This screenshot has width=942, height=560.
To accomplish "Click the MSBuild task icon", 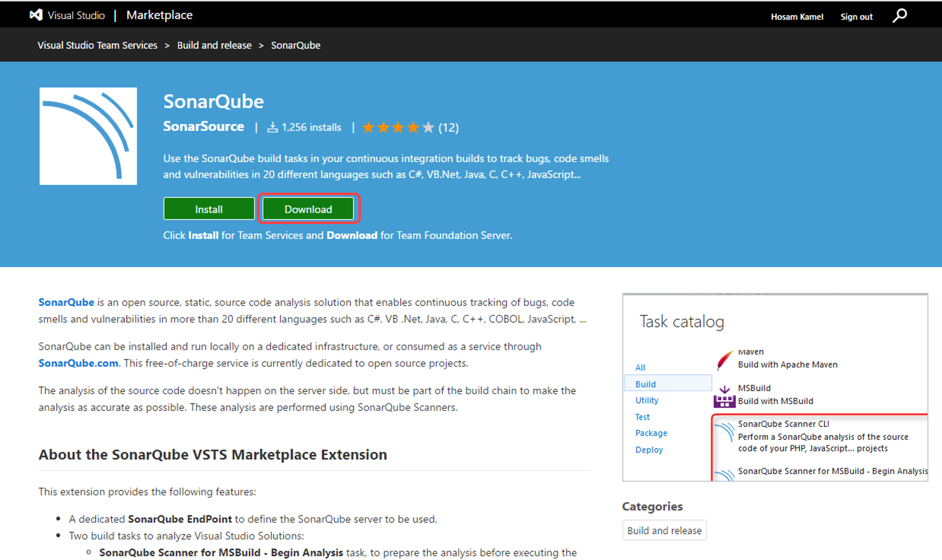I will click(724, 396).
